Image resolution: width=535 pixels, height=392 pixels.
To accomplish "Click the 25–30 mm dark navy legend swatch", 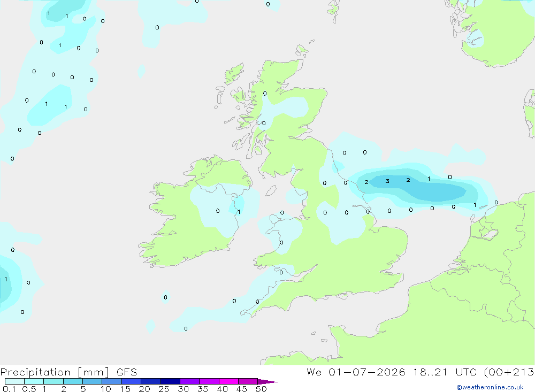I will pos(170,381).
